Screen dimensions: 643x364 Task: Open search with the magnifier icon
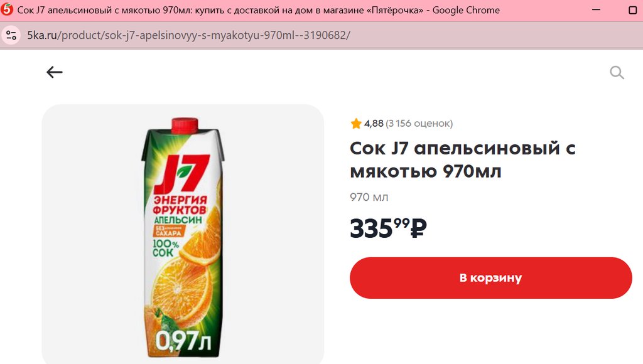pos(617,73)
